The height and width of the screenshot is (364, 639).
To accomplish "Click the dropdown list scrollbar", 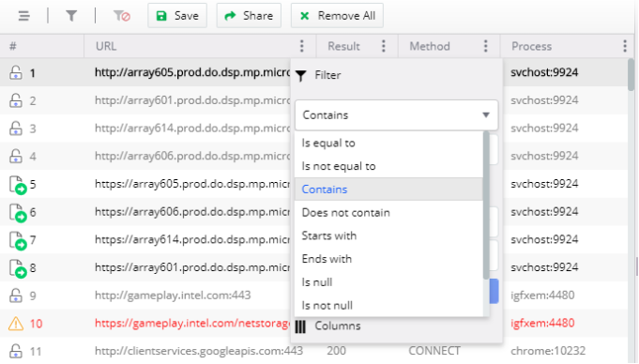I will (x=486, y=205).
